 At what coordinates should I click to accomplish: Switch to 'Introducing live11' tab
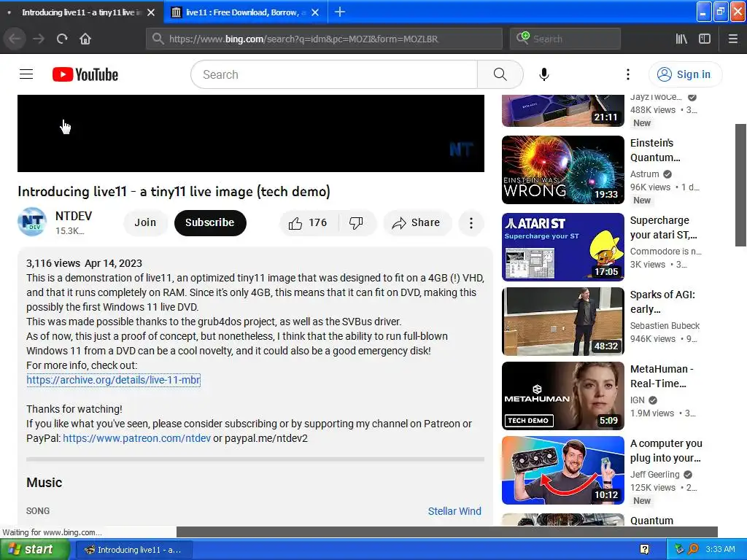pos(82,12)
